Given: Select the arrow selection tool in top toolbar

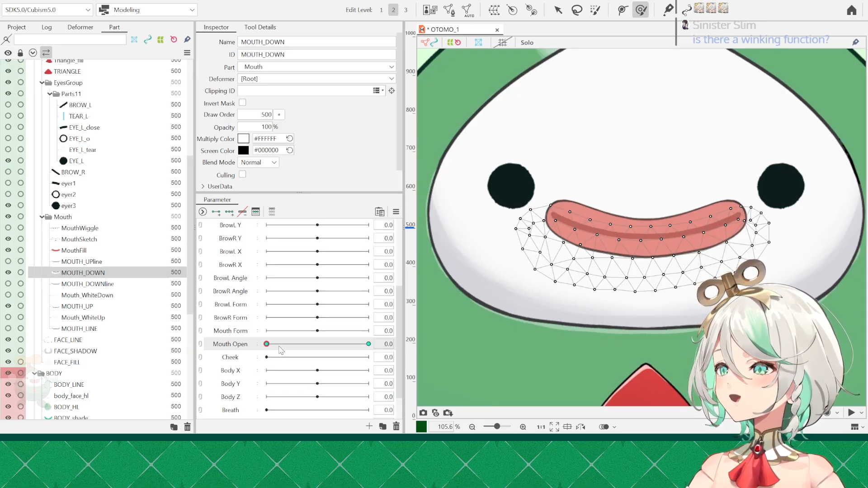Looking at the screenshot, I should pyautogui.click(x=558, y=10).
